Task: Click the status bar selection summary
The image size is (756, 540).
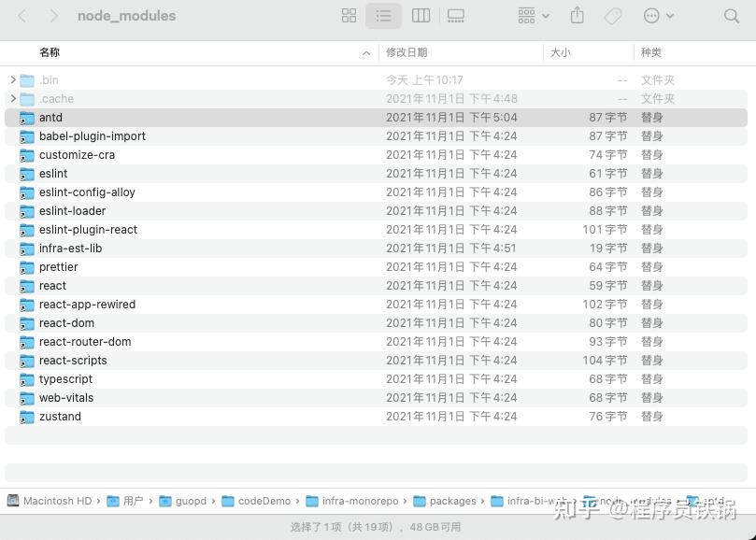Action: click(x=375, y=527)
